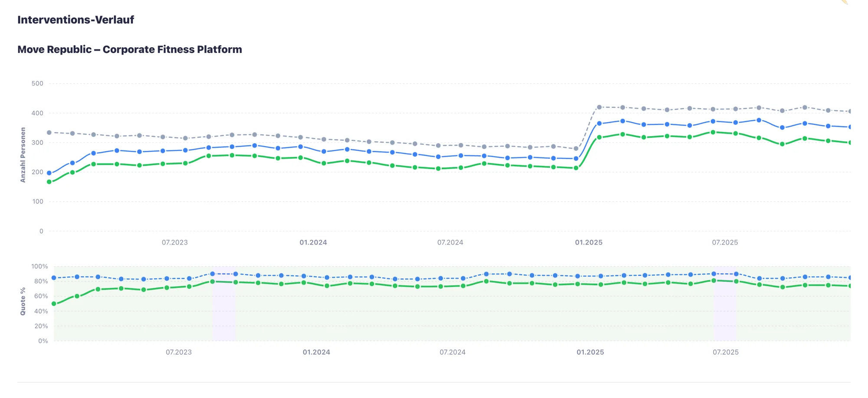Click the first blue data point in the upper chart

click(49, 173)
